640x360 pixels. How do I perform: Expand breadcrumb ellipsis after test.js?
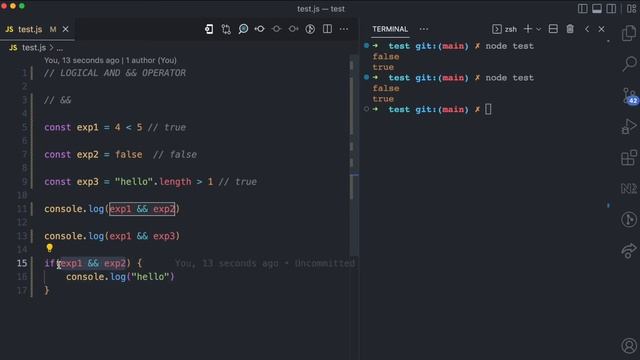tap(60, 48)
